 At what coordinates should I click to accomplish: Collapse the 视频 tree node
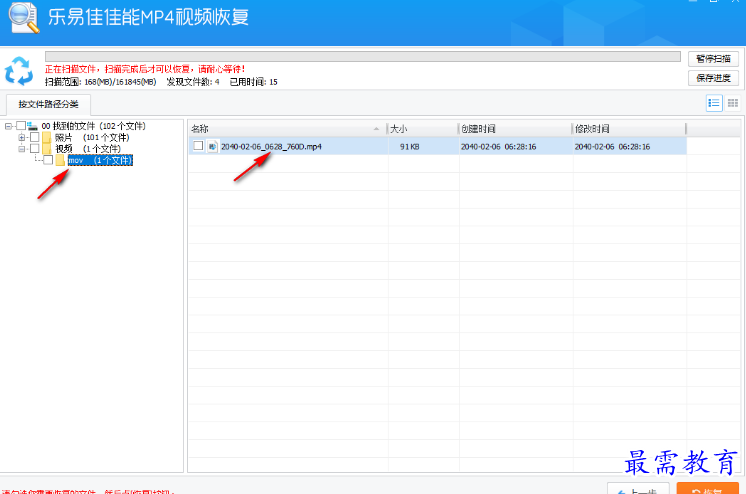pos(21,149)
